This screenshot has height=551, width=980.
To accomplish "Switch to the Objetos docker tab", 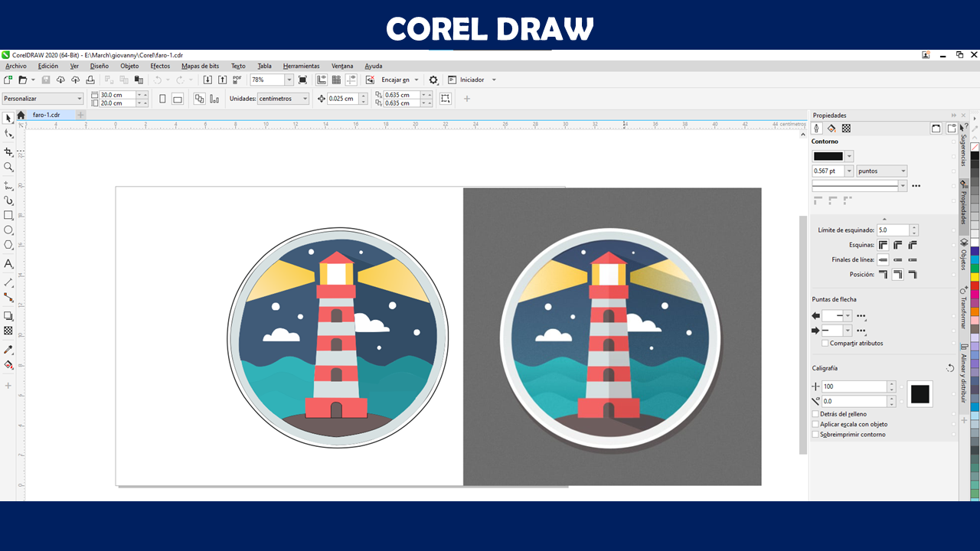I will 964,254.
